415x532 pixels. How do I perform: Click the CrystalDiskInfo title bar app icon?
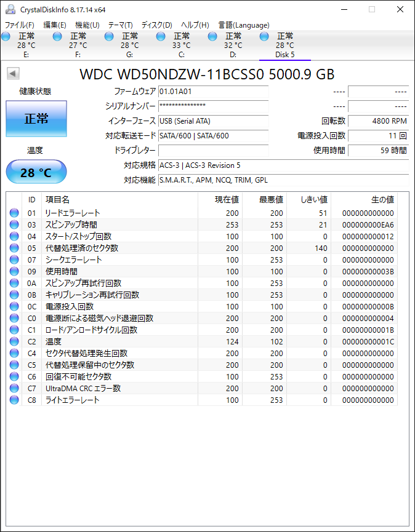(10, 9)
